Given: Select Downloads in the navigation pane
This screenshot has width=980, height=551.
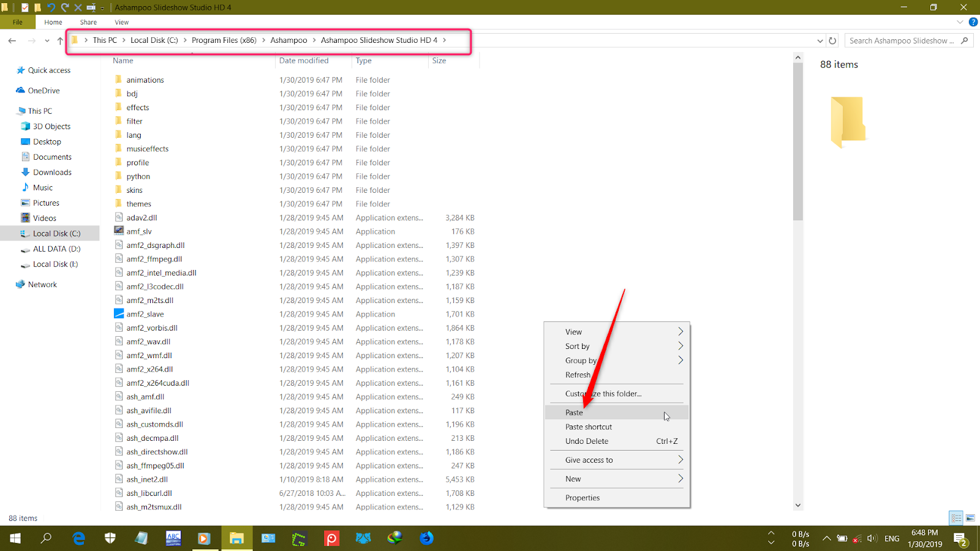Looking at the screenshot, I should (52, 172).
